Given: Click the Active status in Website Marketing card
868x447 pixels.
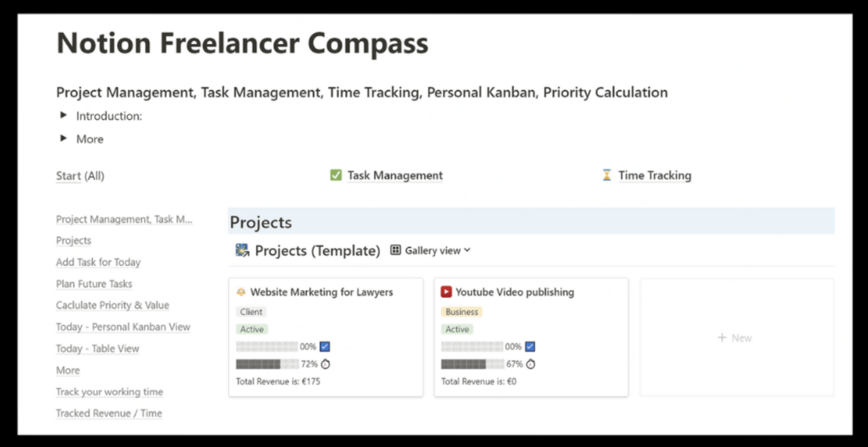Looking at the screenshot, I should tap(252, 329).
